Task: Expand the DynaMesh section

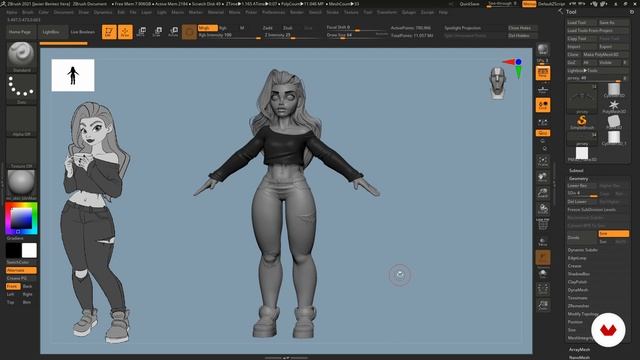Action: [x=578, y=290]
